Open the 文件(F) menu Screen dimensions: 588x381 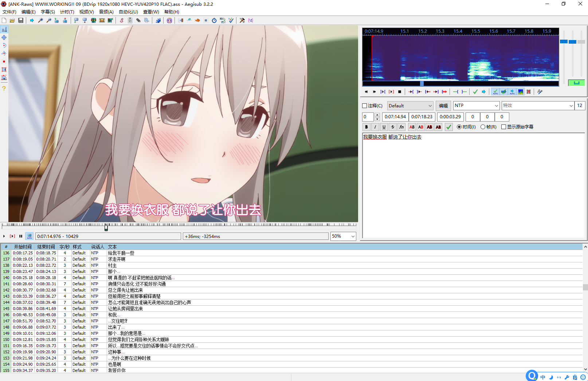click(9, 12)
